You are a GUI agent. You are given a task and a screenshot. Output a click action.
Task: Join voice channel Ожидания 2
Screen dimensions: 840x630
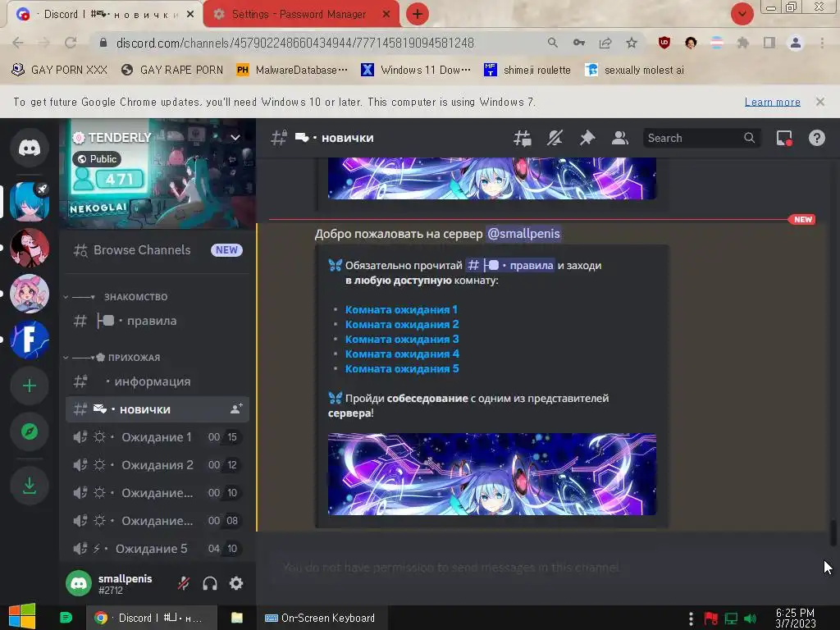pyautogui.click(x=157, y=465)
